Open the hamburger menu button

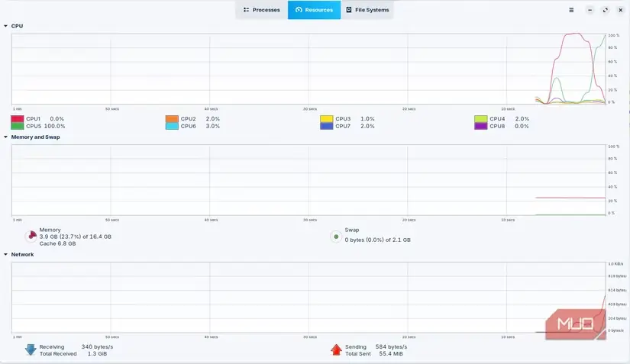pyautogui.click(x=571, y=10)
